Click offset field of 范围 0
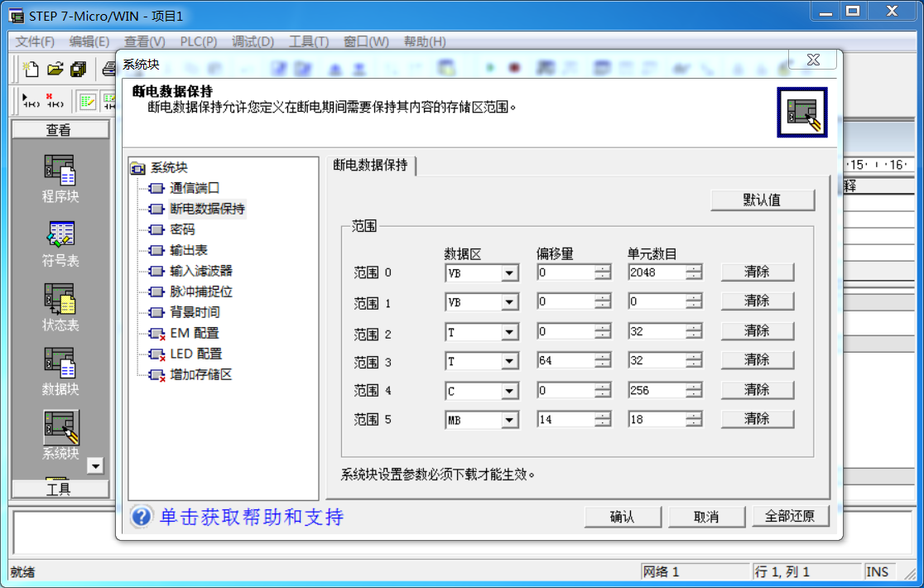 [x=566, y=272]
